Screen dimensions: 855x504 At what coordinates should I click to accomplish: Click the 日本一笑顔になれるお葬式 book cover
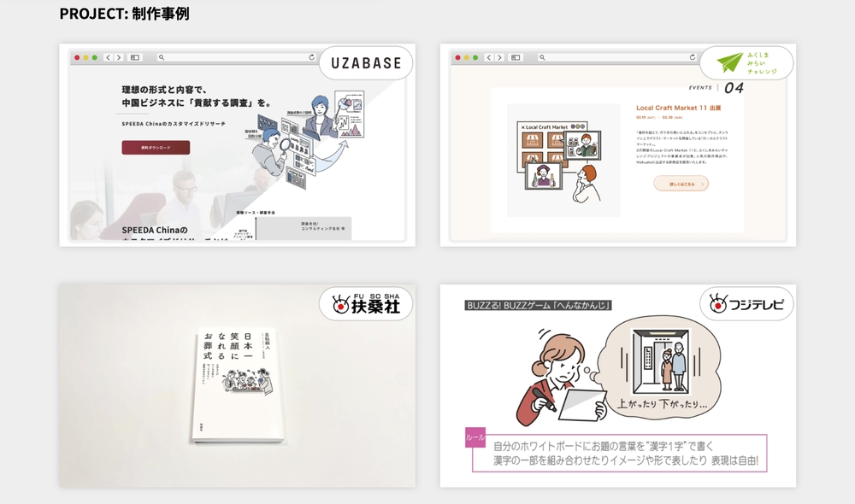238,385
